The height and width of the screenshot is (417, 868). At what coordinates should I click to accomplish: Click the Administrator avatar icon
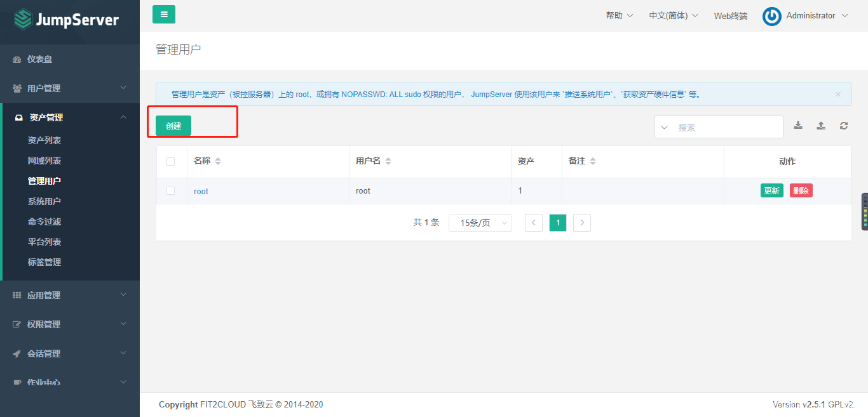point(771,16)
